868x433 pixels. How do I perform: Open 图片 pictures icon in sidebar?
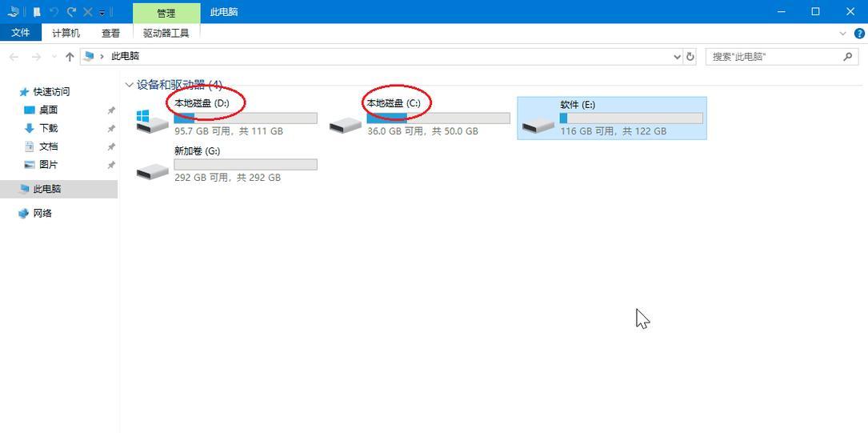point(30,165)
